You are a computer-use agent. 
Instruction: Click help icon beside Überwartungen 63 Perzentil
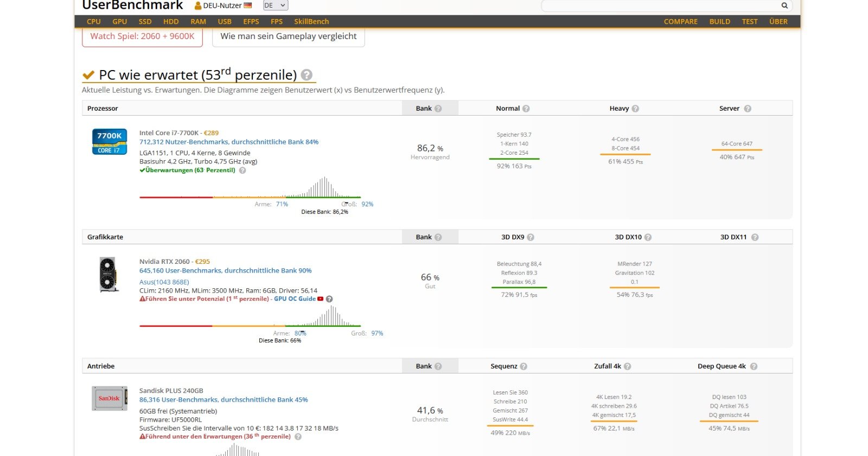[242, 170]
